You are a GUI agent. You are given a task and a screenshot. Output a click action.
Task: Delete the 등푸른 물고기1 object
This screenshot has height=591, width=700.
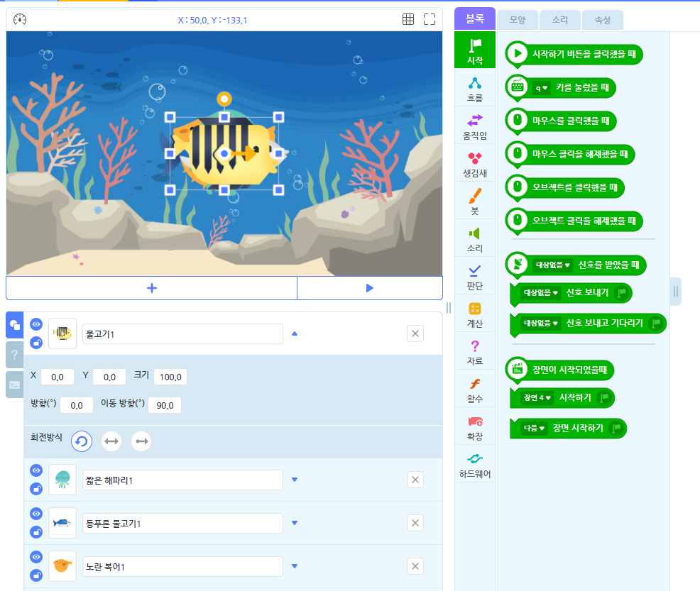[x=415, y=523]
